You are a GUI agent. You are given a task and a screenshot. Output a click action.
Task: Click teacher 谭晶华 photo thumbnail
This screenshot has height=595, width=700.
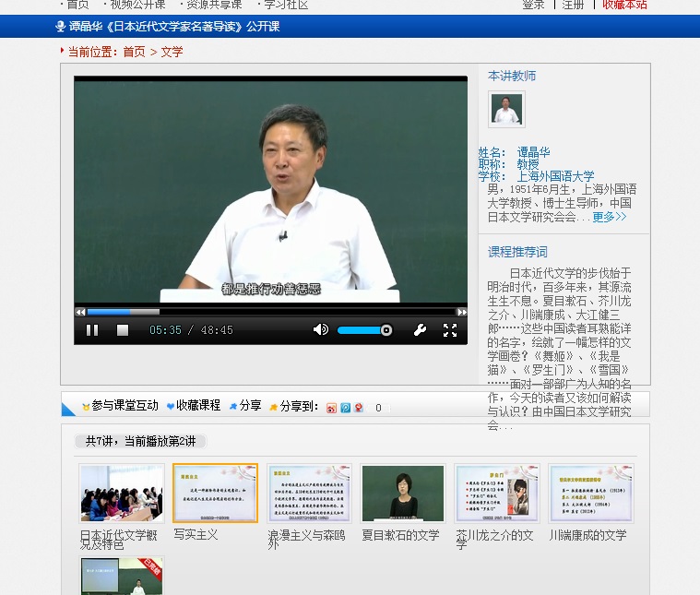tap(506, 110)
